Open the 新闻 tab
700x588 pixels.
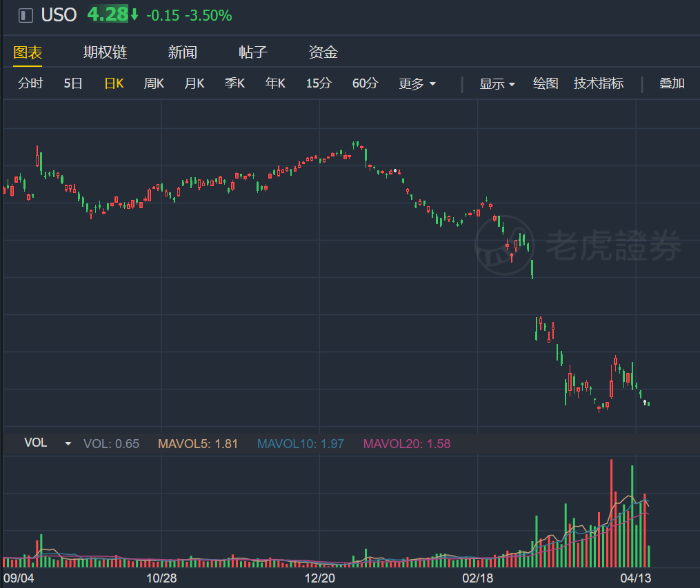tap(183, 52)
